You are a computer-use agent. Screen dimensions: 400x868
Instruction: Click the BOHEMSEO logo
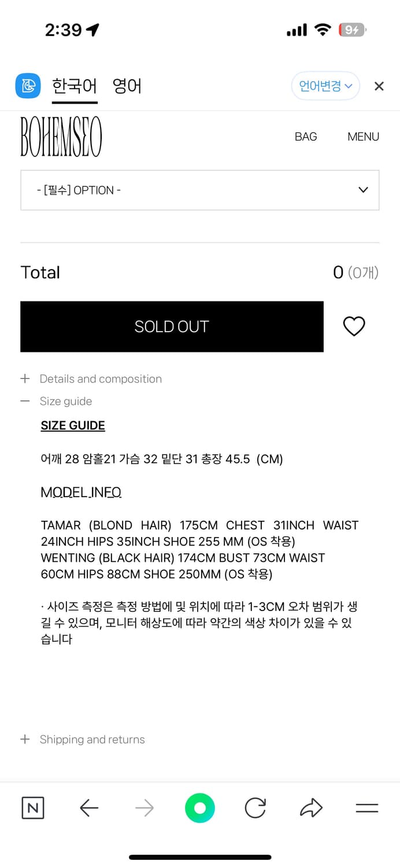click(61, 137)
